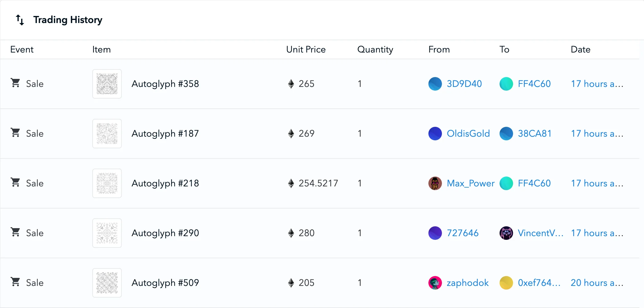Click the yellow avatar beside 0xef764
644x308 pixels.
506,283
